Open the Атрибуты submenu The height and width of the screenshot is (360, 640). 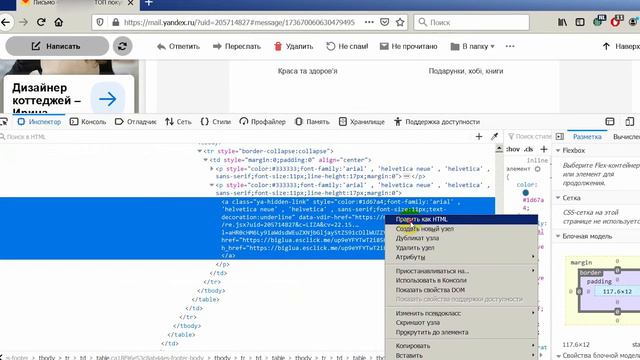[x=461, y=257]
